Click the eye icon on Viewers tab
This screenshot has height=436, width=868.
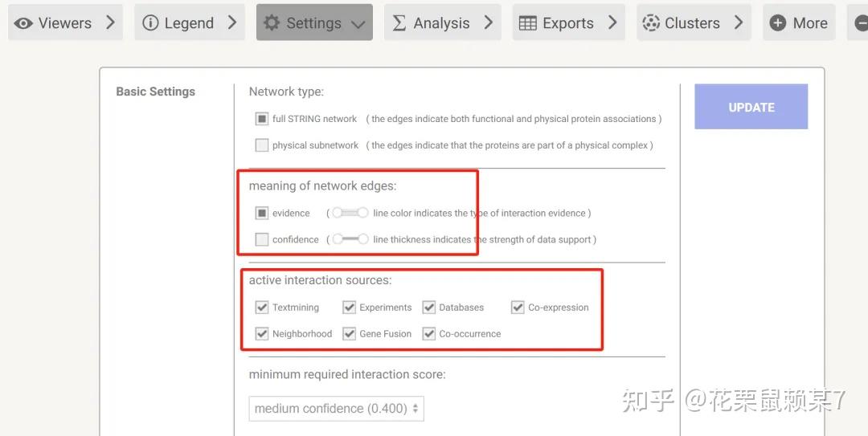[x=23, y=23]
